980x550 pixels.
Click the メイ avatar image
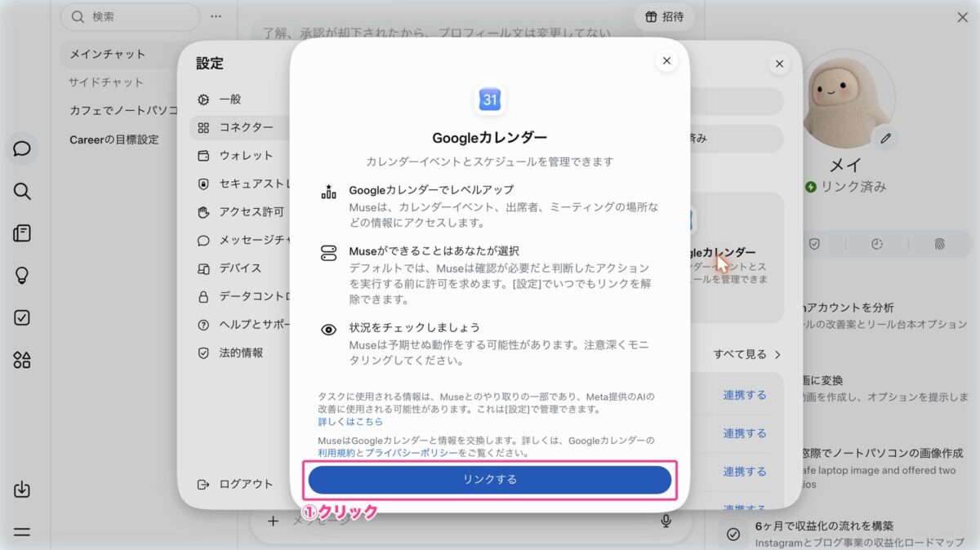coord(845,99)
